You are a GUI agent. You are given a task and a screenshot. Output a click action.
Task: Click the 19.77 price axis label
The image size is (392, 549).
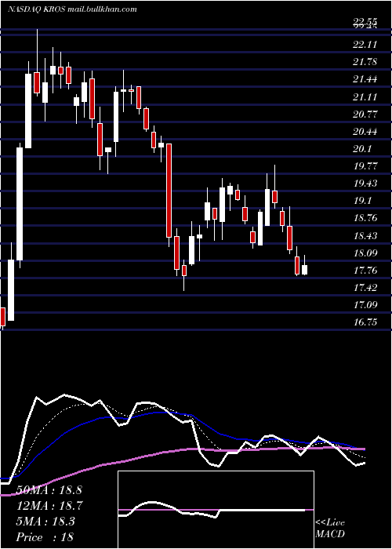pos(365,166)
